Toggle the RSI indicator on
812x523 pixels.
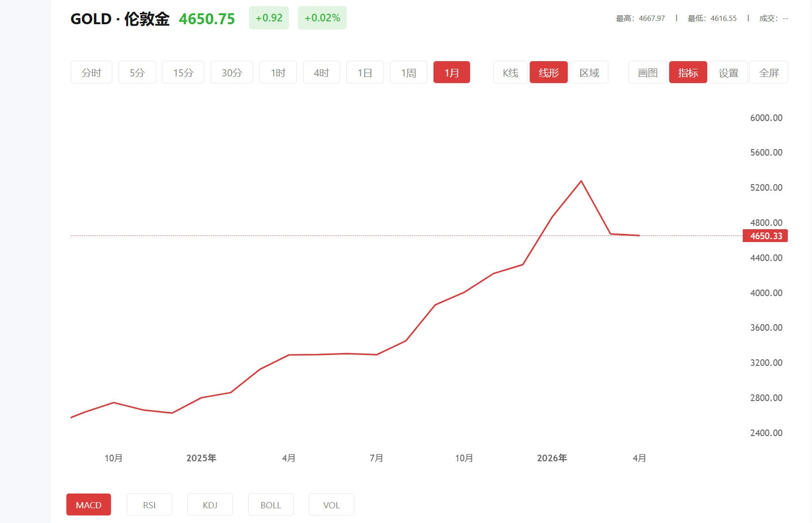[149, 504]
